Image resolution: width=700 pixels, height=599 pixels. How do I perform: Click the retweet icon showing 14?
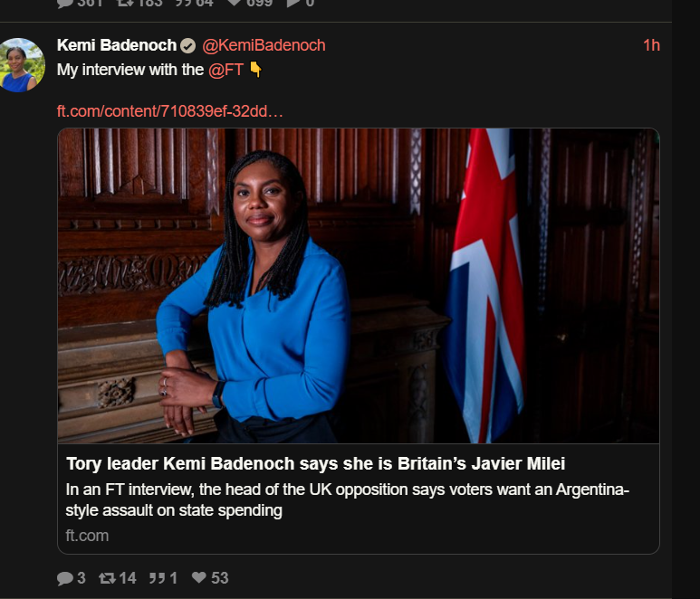[107, 578]
